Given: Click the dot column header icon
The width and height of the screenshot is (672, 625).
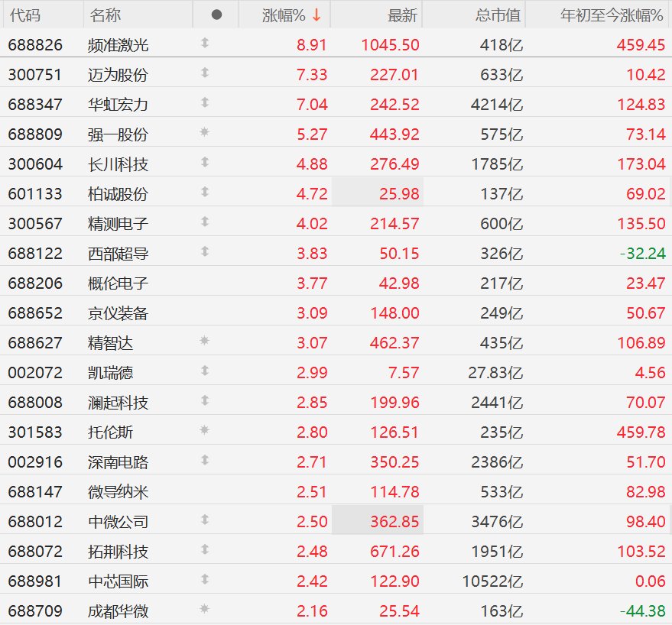Looking at the screenshot, I should tap(217, 15).
